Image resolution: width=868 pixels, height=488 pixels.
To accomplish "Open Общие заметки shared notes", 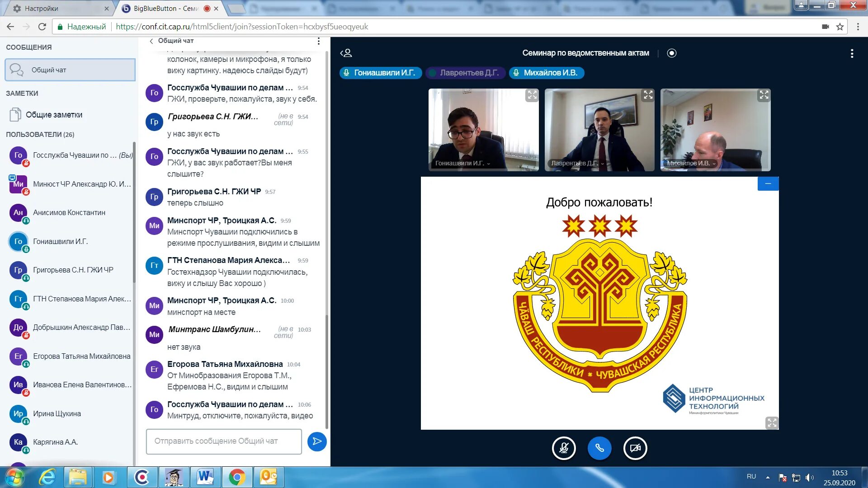I will [54, 115].
